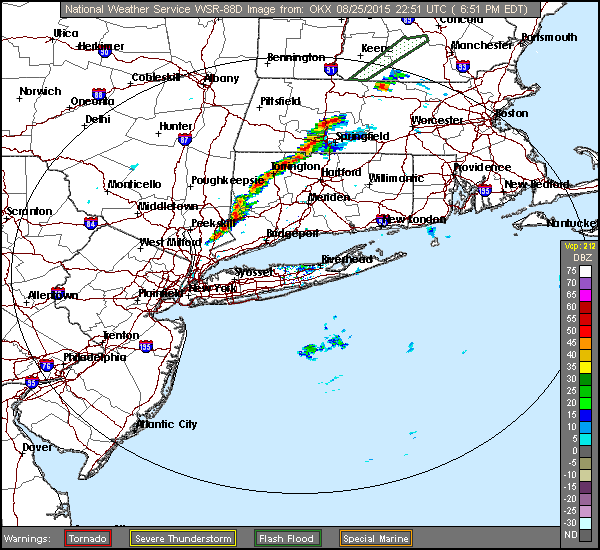Click the I-93 shield below Manchester
The image size is (600, 550).
(462, 66)
